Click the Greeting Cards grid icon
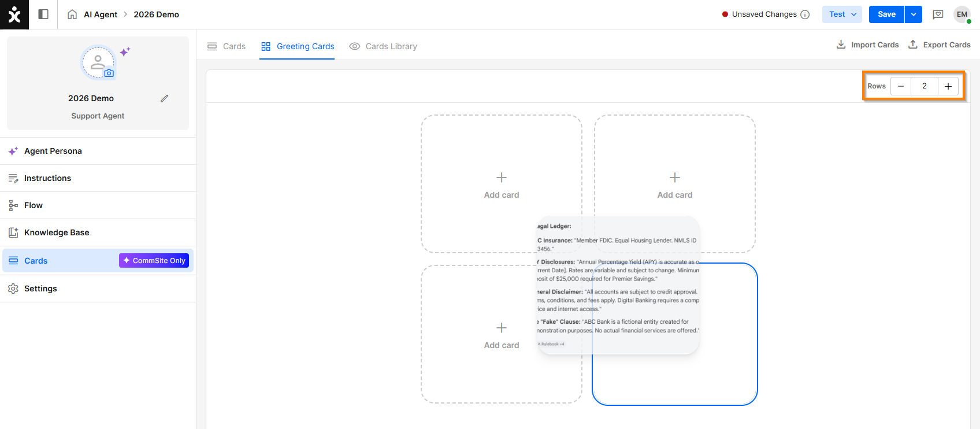This screenshot has width=980, height=429. pyautogui.click(x=266, y=46)
